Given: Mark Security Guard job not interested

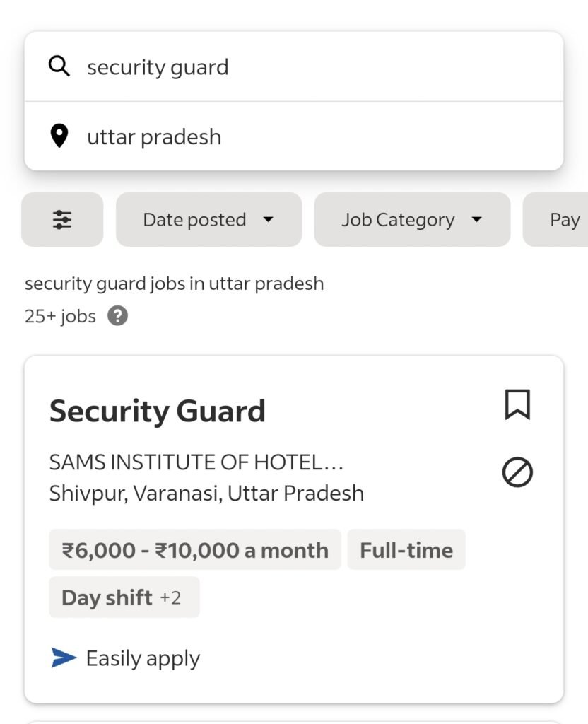Looking at the screenshot, I should 517,472.
